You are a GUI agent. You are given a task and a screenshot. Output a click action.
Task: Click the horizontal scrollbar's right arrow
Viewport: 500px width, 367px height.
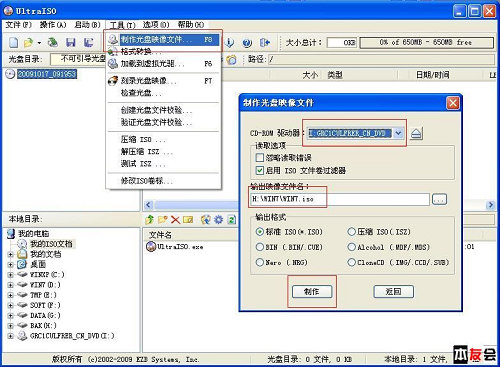tap(490, 205)
